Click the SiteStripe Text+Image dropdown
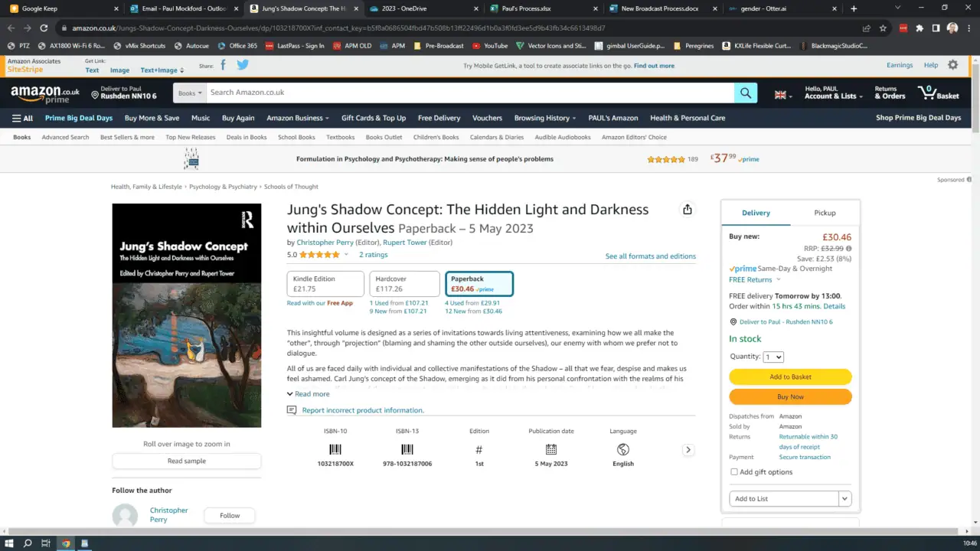The height and width of the screenshot is (551, 980). 162,70
